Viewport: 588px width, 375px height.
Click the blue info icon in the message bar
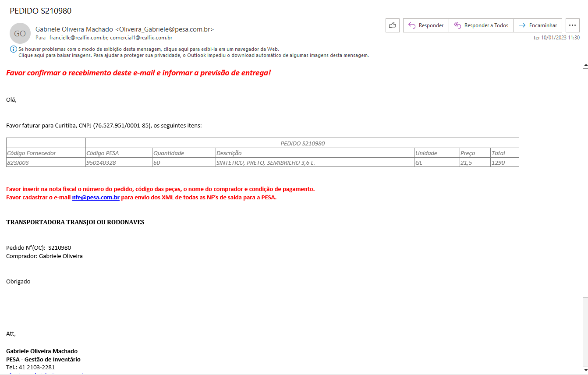click(13, 49)
